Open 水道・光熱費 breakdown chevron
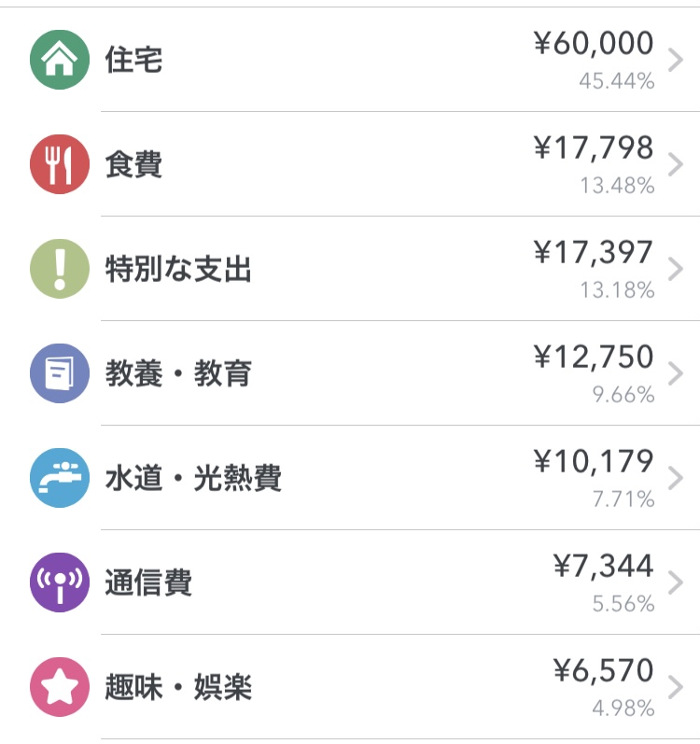 click(678, 479)
